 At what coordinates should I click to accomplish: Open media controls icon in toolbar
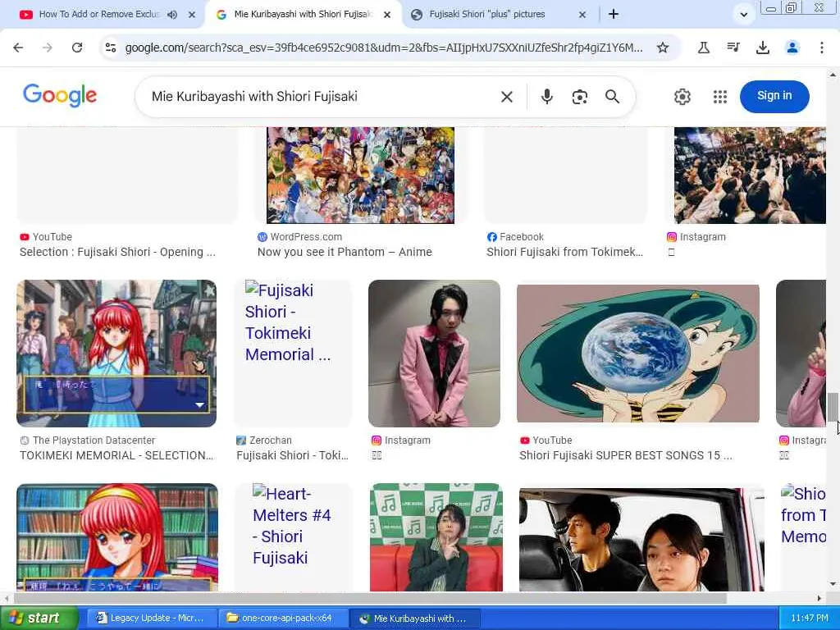coord(733,48)
